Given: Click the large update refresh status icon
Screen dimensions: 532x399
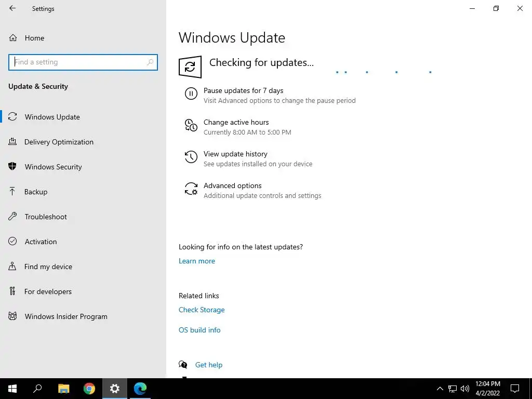Looking at the screenshot, I should (190, 67).
